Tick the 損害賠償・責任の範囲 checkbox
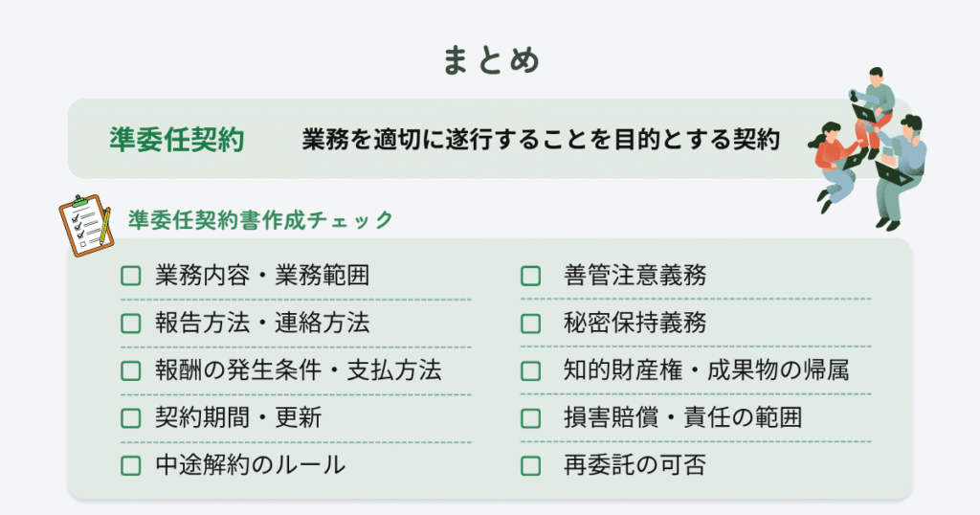Viewport: 980px width, 515px height. click(x=530, y=418)
